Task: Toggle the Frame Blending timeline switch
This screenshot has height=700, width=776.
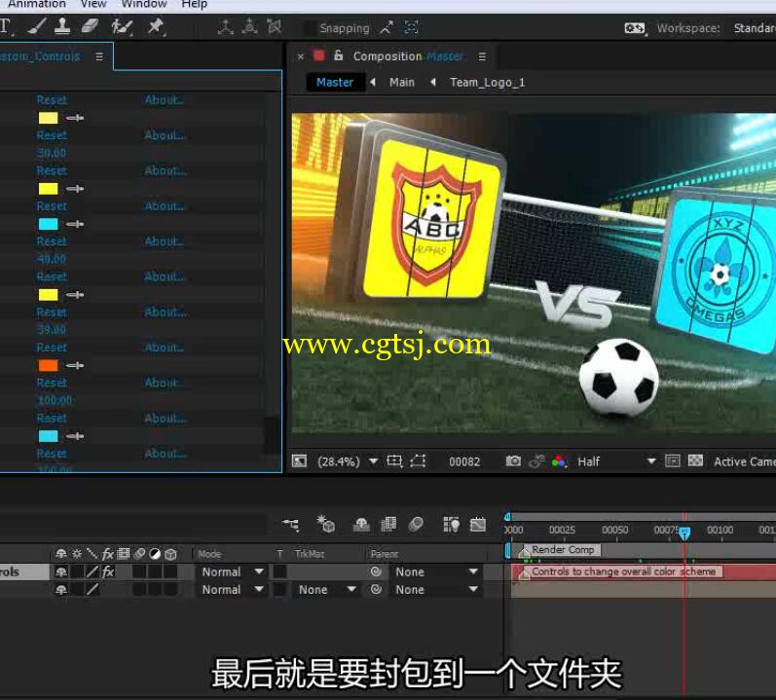Action: (x=388, y=525)
